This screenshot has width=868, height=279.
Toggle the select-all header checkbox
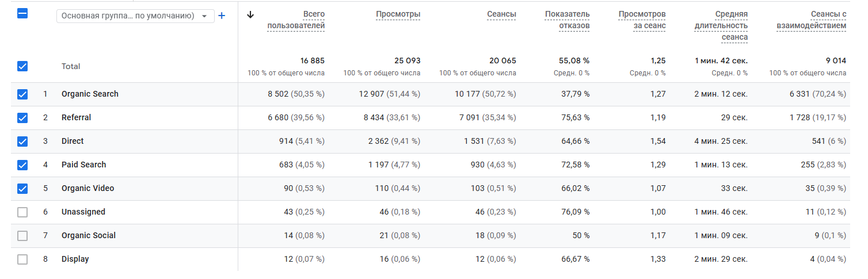22,13
